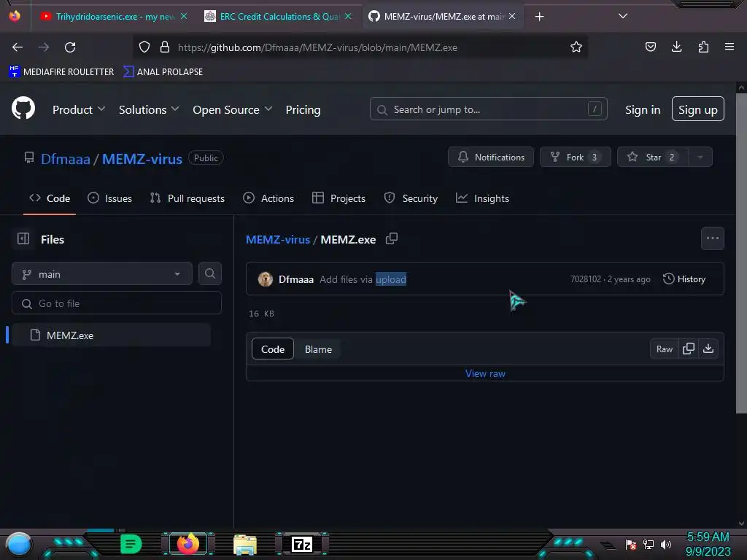The image size is (747, 560).
Task: Click the volume speaker tray icon
Action: tap(666, 544)
